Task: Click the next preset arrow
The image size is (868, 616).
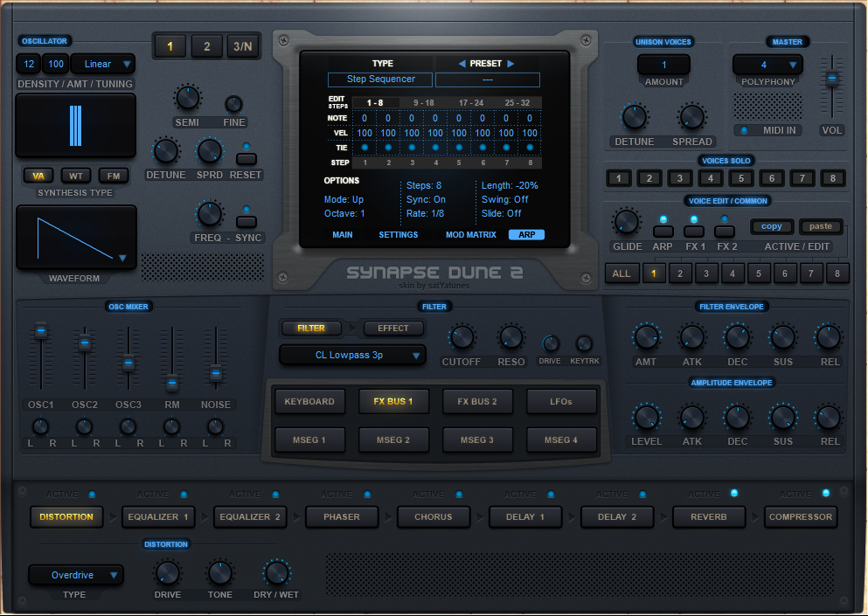Action: click(x=510, y=64)
